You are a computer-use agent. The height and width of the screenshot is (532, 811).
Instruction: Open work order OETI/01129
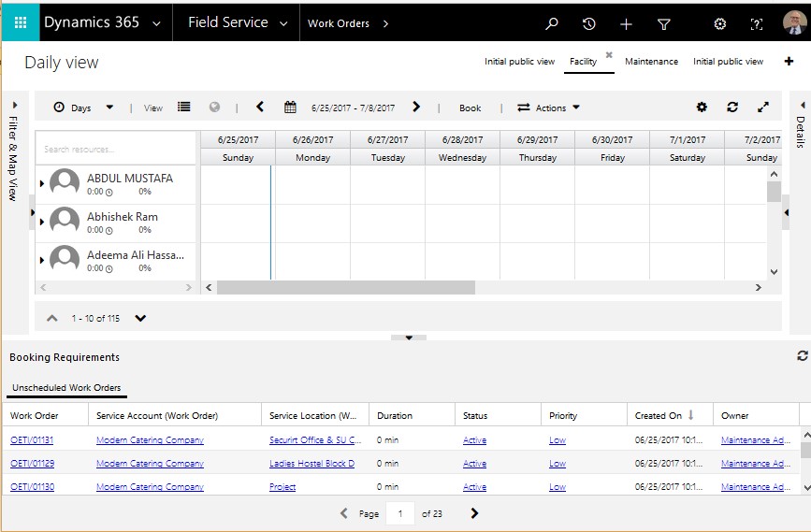click(32, 463)
